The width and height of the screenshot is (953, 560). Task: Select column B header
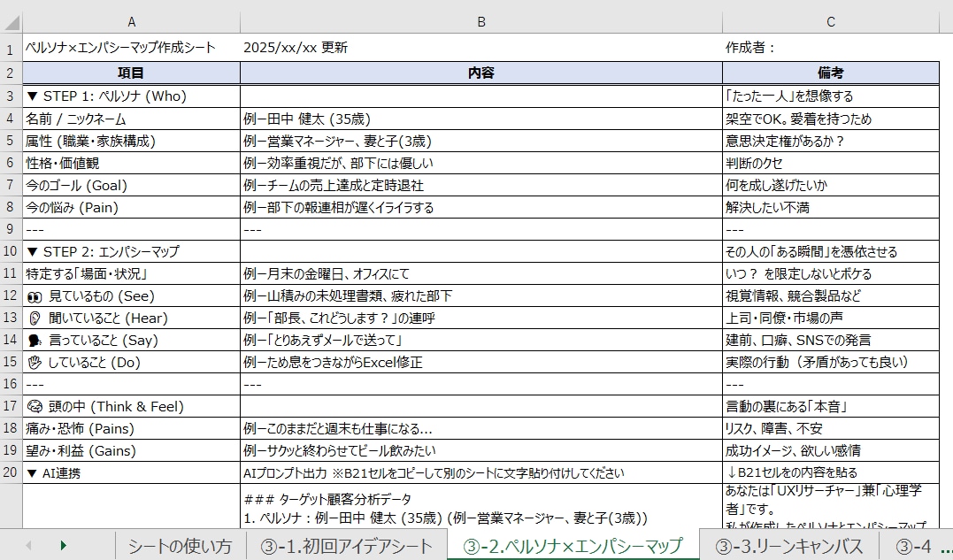480,22
